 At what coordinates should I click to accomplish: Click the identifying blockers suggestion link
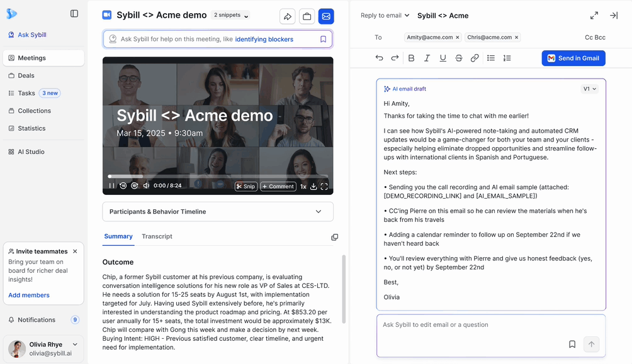[x=264, y=39]
